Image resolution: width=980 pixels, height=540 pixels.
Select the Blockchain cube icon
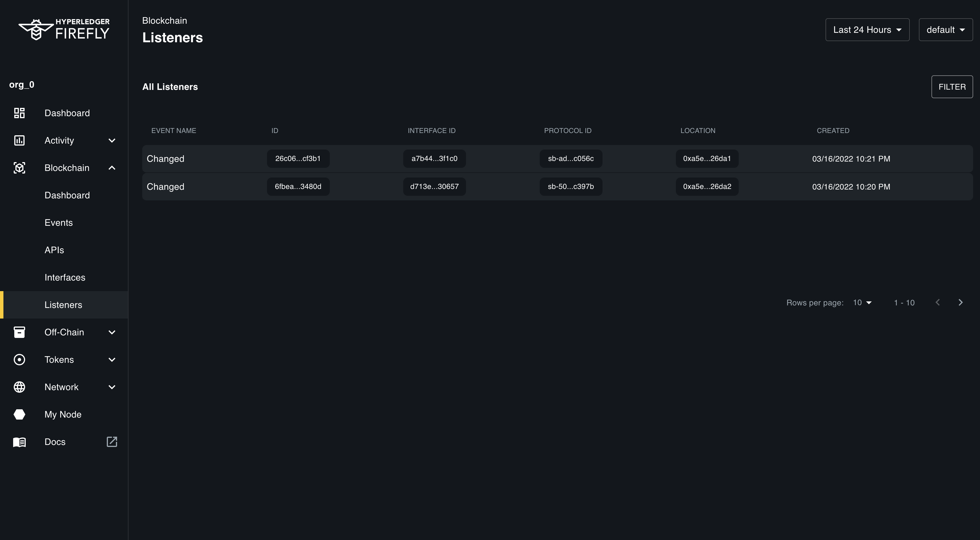click(x=19, y=168)
